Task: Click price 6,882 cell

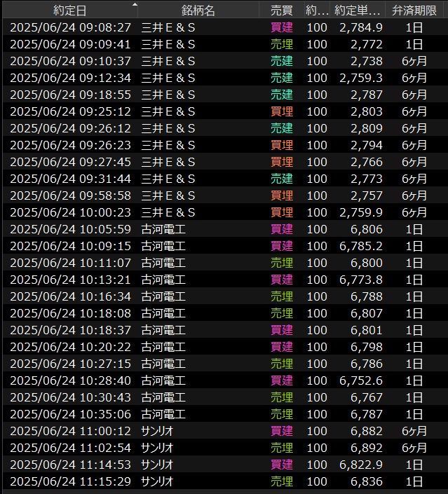Action: coord(367,431)
